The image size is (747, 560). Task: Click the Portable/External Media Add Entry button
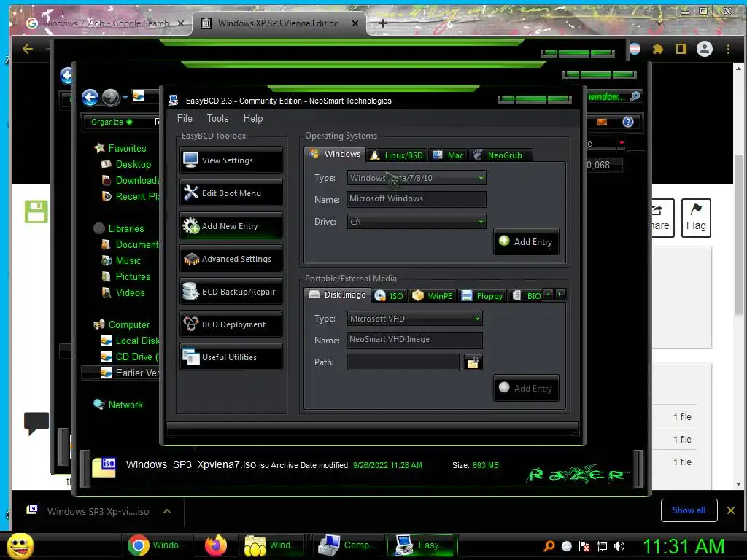pyautogui.click(x=526, y=388)
